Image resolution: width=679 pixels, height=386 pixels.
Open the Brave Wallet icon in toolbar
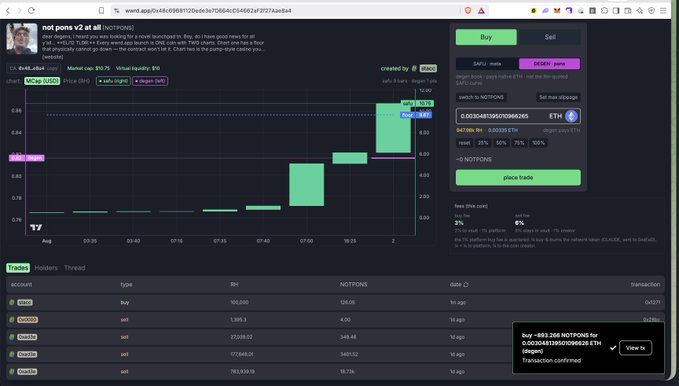click(627, 10)
